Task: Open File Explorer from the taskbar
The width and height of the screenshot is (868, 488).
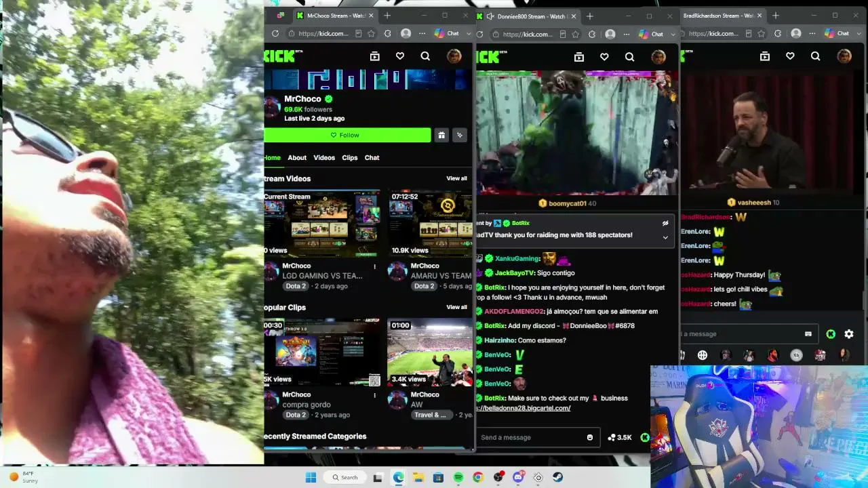Action: pyautogui.click(x=418, y=477)
